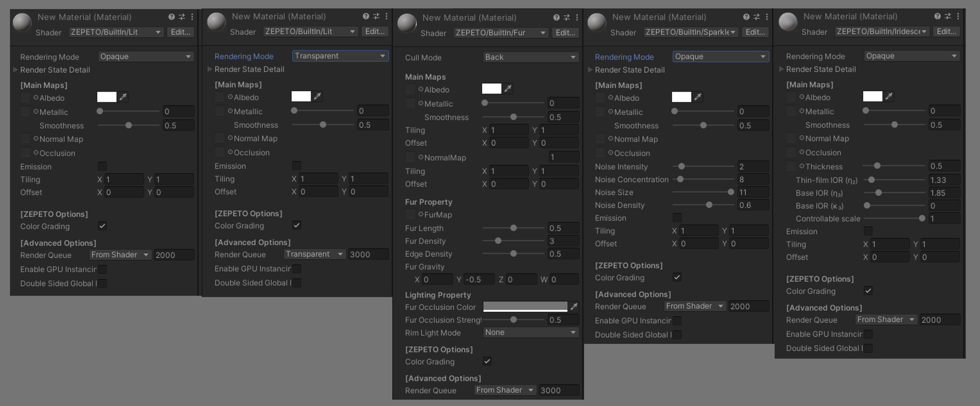This screenshot has height=406, width=980.
Task: Enable Emission in the Lit Opaque panel
Action: point(102,166)
